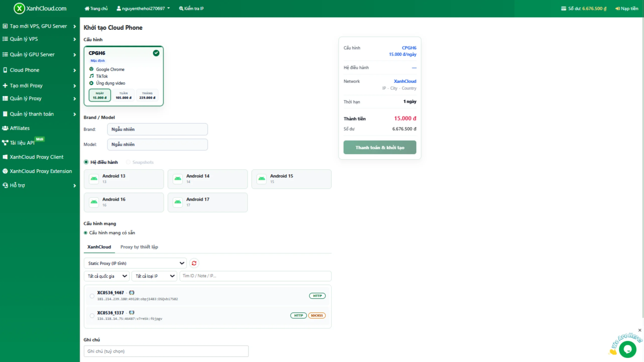Click the Tài liệu API icon
Screen dimensions: 644x362
tap(5, 143)
